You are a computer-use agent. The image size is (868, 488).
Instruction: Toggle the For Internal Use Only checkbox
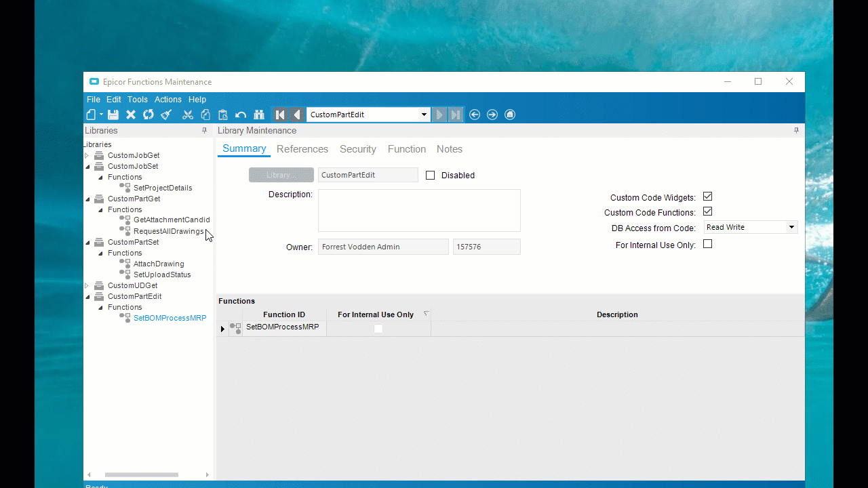tap(707, 244)
